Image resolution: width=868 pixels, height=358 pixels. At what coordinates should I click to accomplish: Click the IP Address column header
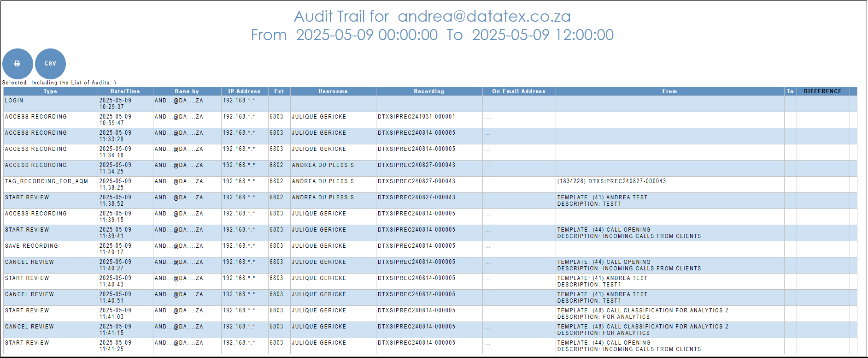[244, 91]
